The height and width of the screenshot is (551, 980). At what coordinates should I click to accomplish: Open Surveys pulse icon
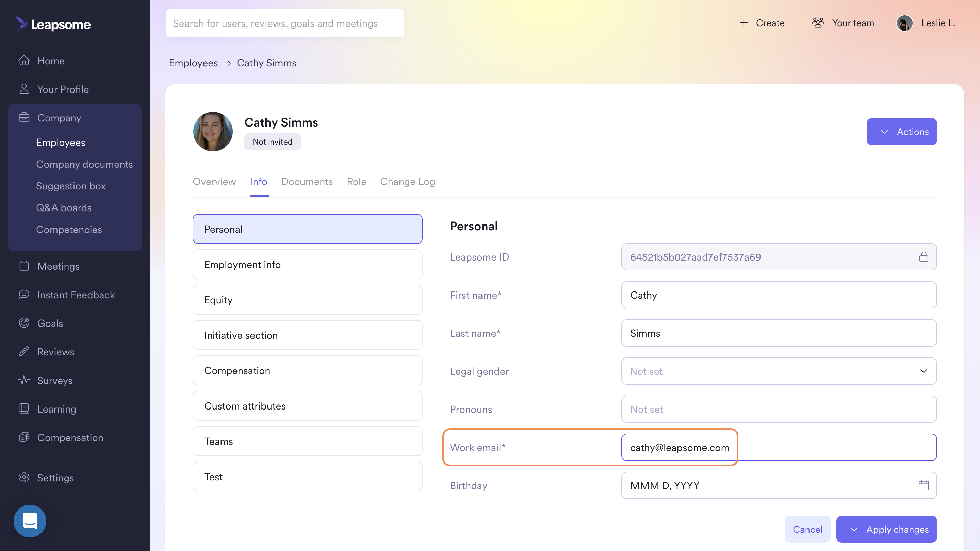(24, 380)
